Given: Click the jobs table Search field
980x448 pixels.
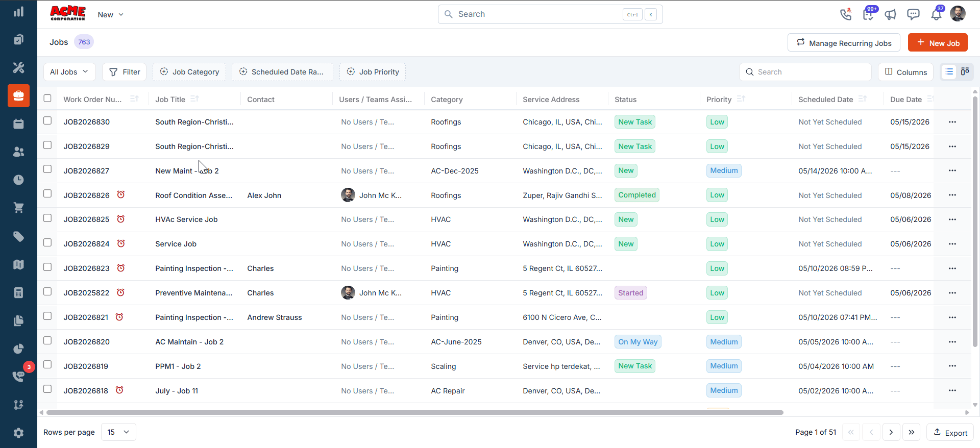Looking at the screenshot, I should click(x=805, y=72).
